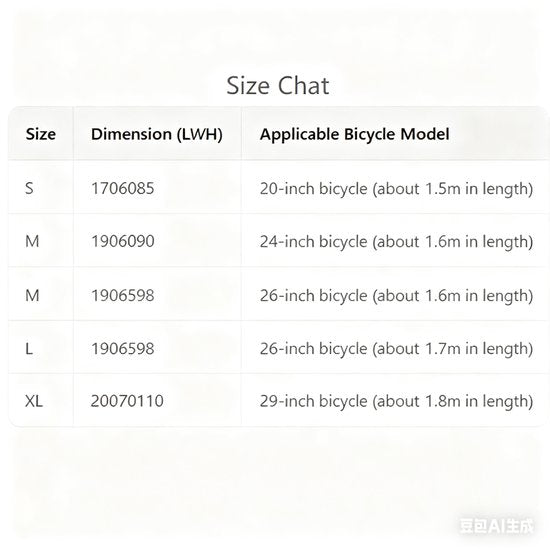Click the 1906598 value in L row

(123, 349)
